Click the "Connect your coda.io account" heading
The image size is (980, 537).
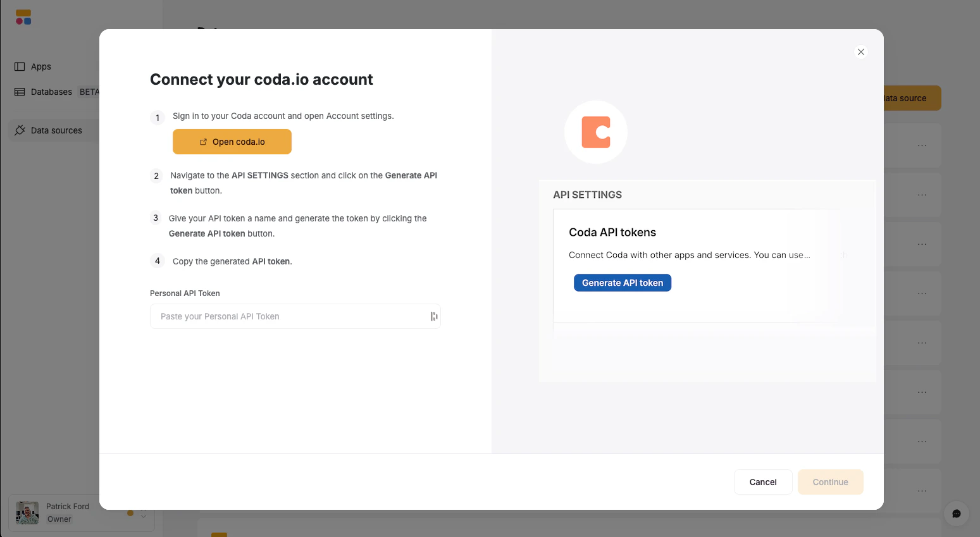tap(261, 79)
